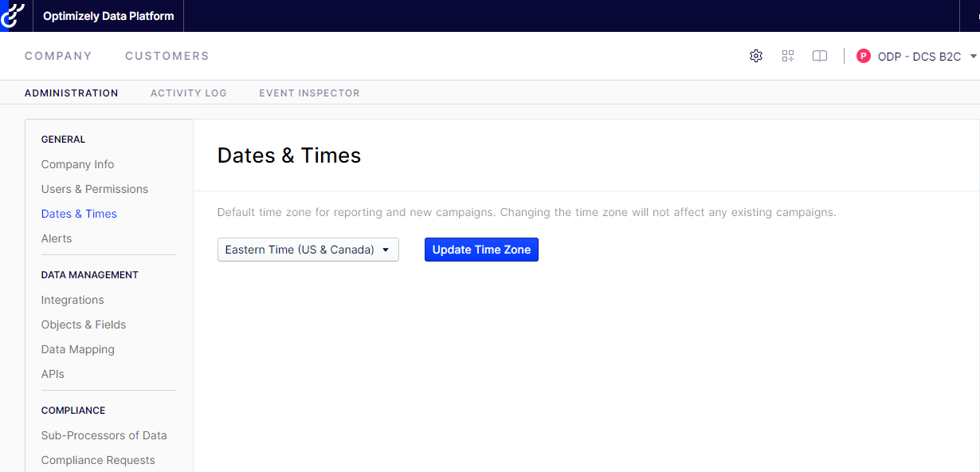This screenshot has height=472, width=980.
Task: Open the APIs settings page
Action: tap(53, 374)
